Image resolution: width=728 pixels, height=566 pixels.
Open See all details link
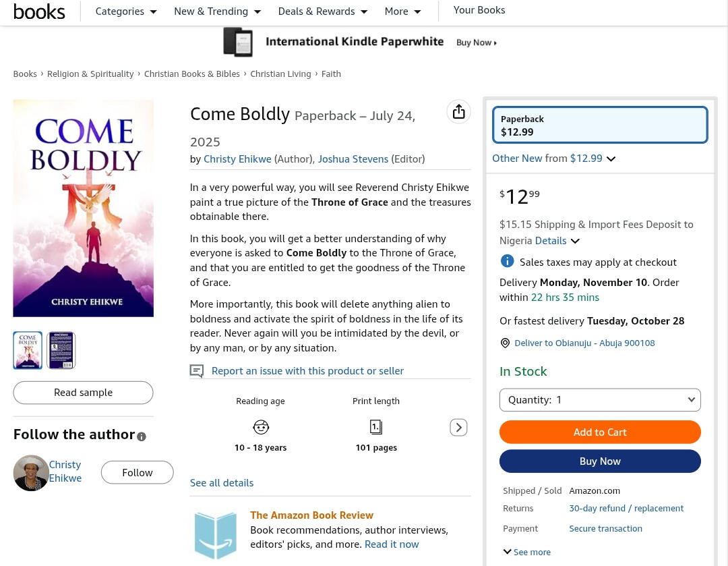pyautogui.click(x=222, y=483)
